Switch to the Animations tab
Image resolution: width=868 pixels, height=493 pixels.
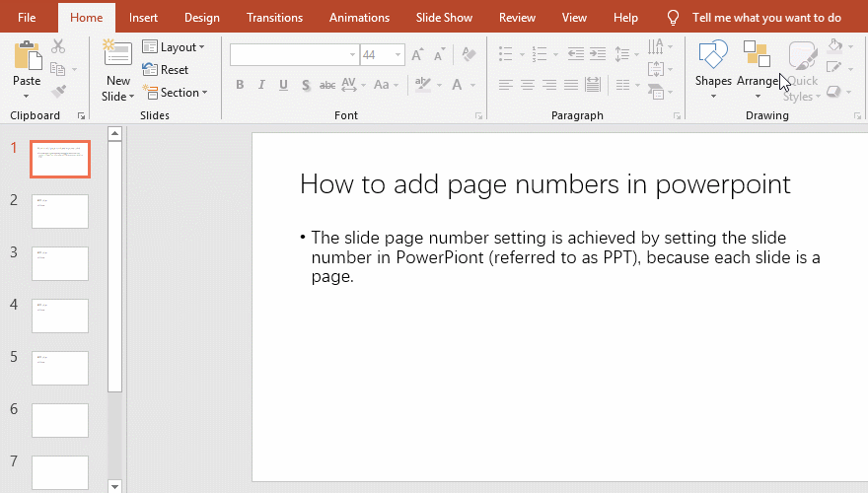359,18
